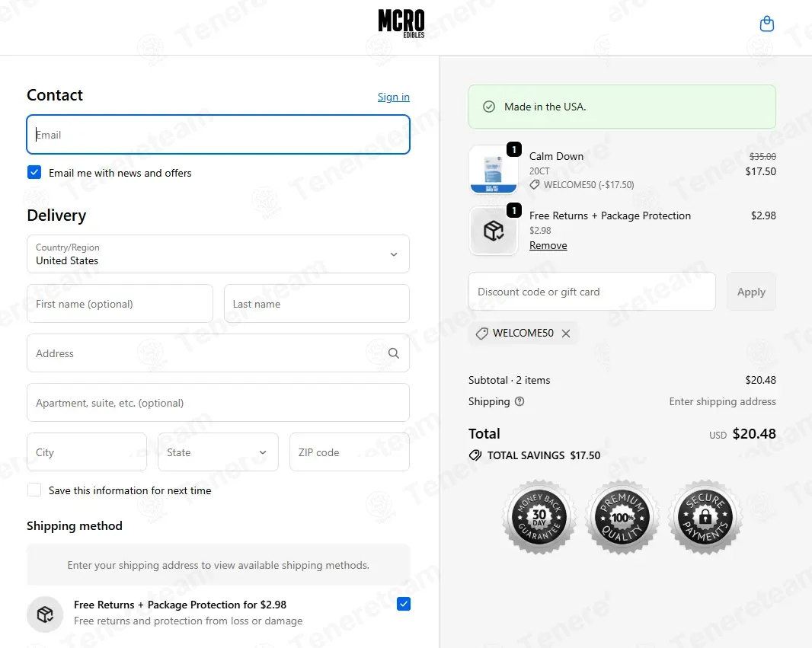The width and height of the screenshot is (812, 648).
Task: Click the shipping help question mark icon
Action: [x=519, y=401]
